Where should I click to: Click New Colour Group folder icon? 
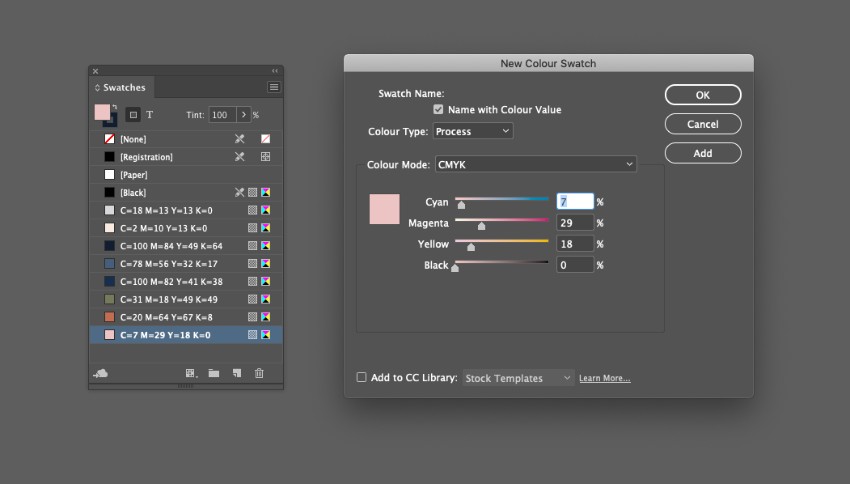click(214, 373)
